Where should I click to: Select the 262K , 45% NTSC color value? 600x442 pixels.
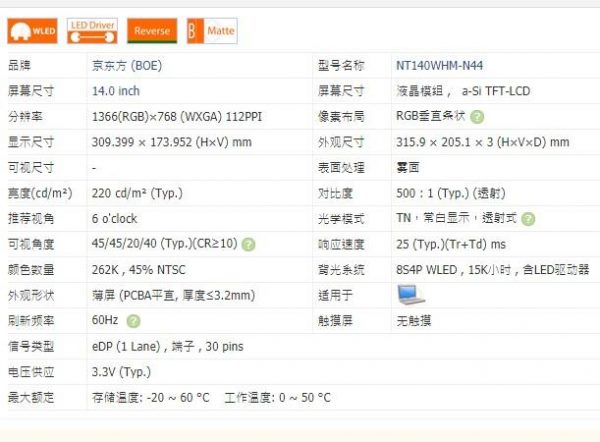point(139,270)
